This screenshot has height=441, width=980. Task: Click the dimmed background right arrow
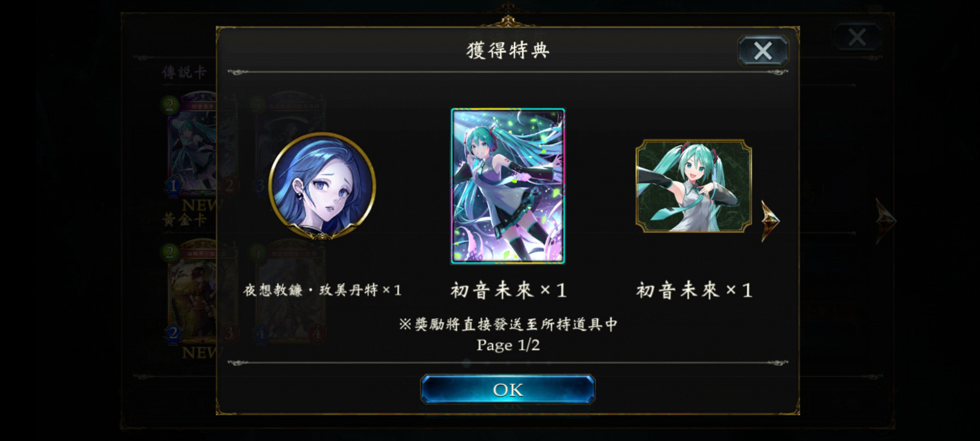(885, 221)
